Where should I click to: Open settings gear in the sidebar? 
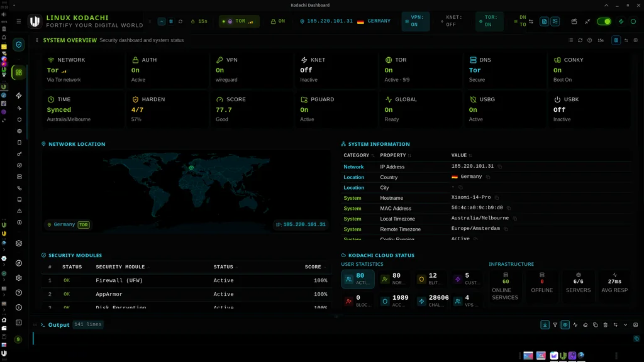click(x=19, y=278)
